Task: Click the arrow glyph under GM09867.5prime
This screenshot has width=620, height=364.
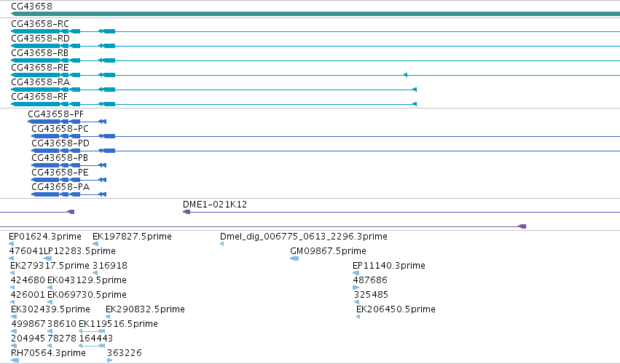Action: click(x=294, y=258)
